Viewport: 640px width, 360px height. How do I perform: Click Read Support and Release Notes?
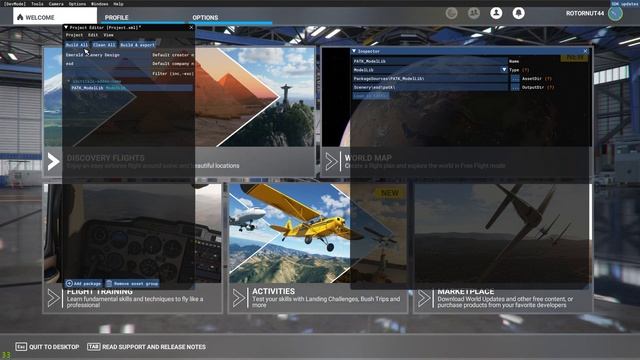[x=147, y=347]
